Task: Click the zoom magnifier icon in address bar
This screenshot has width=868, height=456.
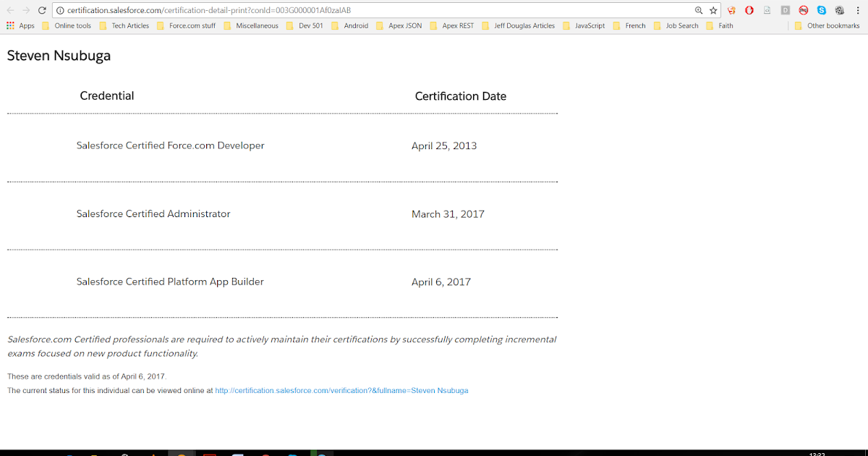Action: [699, 10]
